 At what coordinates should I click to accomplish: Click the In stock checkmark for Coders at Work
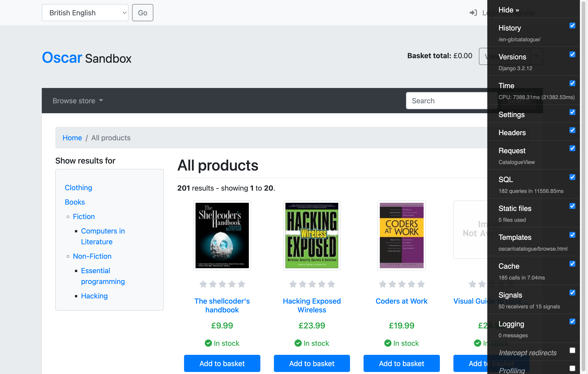point(388,343)
